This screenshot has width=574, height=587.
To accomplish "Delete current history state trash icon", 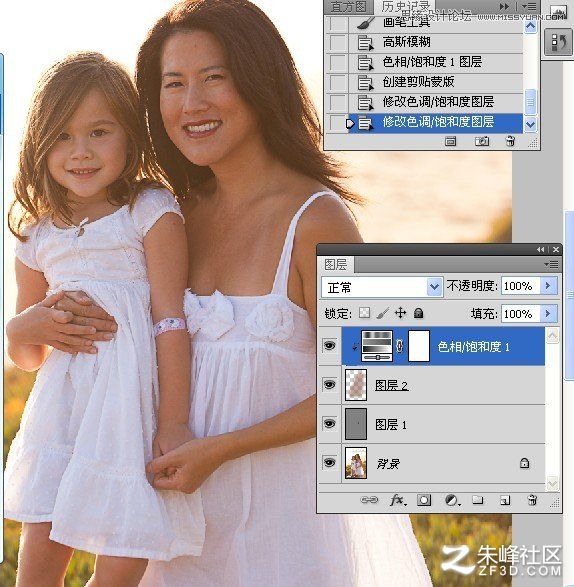I will coord(510,141).
